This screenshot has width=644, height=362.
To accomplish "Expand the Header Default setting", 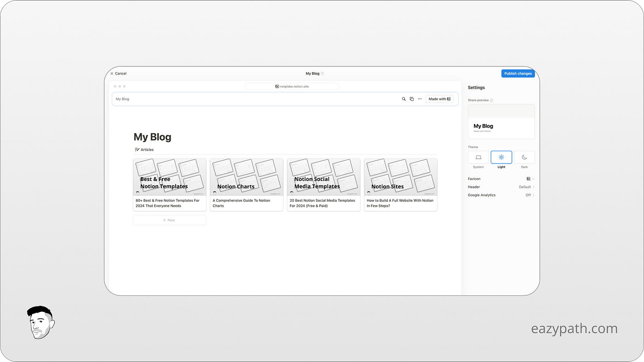I will (527, 187).
